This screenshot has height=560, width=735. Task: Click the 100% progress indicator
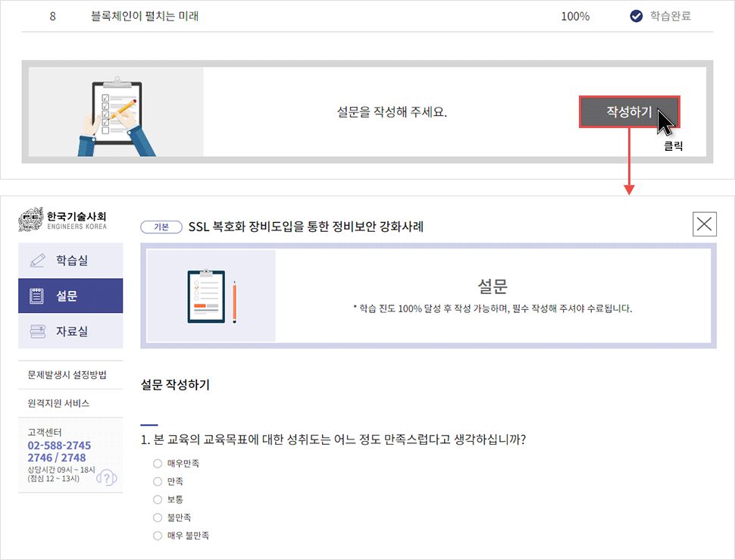coord(575,16)
